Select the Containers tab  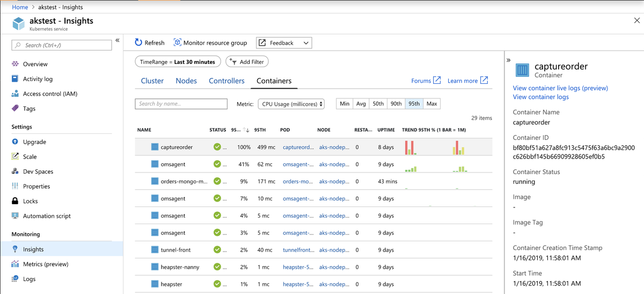pyautogui.click(x=274, y=81)
